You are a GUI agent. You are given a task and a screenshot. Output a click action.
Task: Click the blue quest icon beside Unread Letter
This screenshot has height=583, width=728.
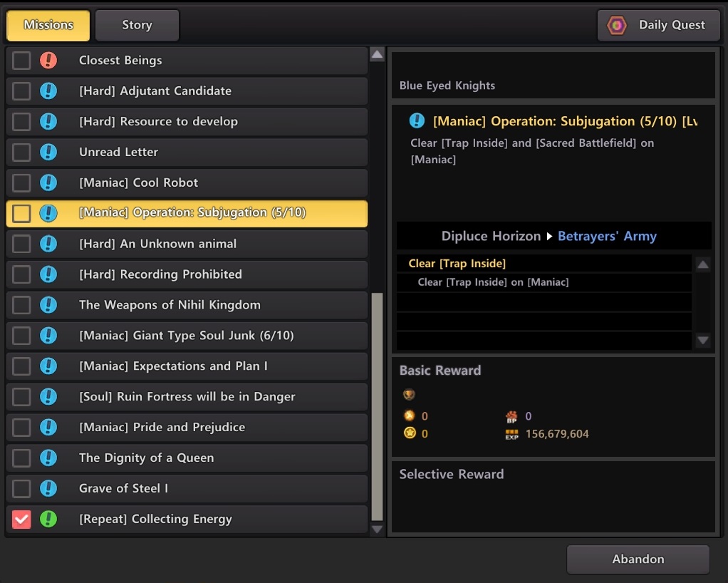(x=48, y=153)
